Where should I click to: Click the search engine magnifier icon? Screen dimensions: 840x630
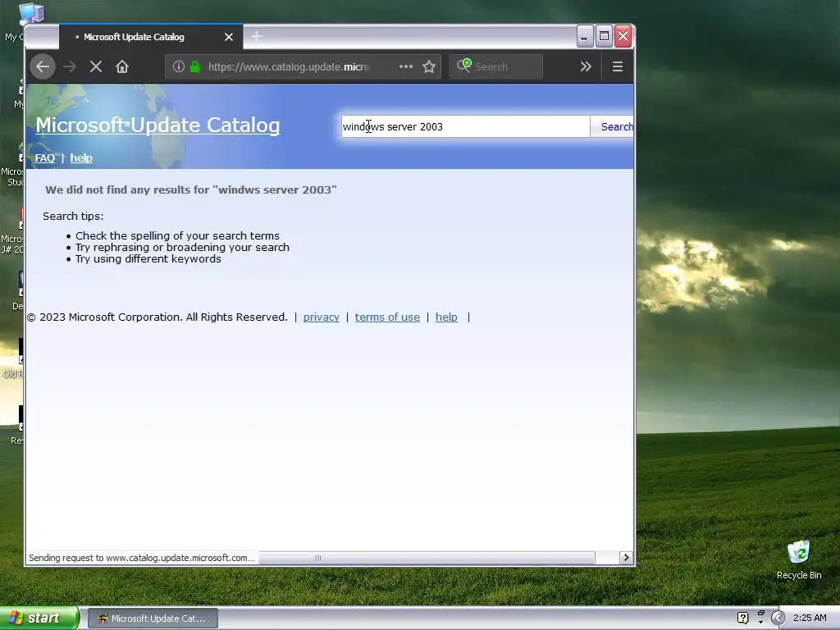[x=464, y=66]
